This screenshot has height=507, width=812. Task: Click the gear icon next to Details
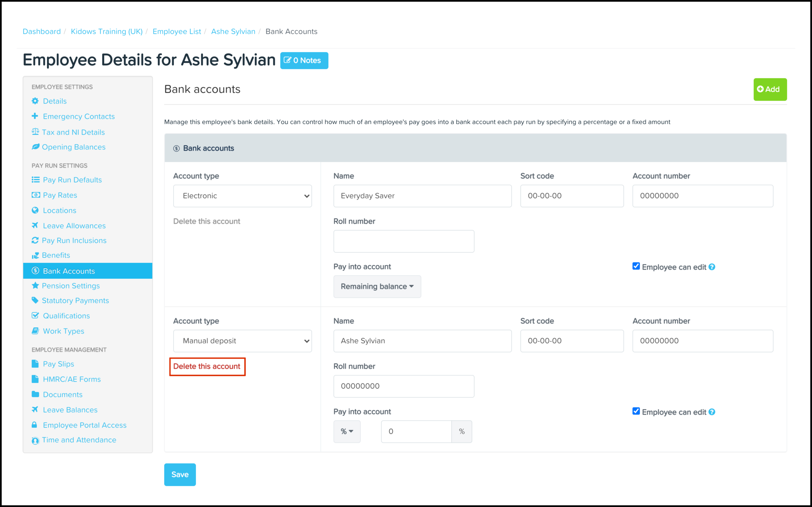pos(35,101)
